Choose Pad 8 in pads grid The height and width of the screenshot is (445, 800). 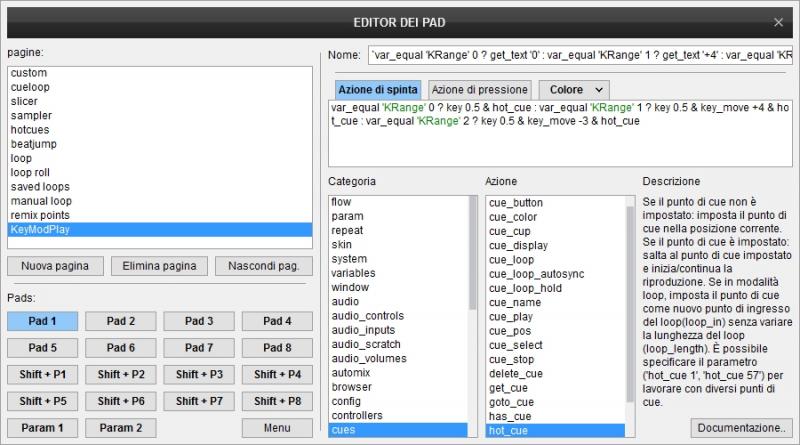[x=277, y=348]
